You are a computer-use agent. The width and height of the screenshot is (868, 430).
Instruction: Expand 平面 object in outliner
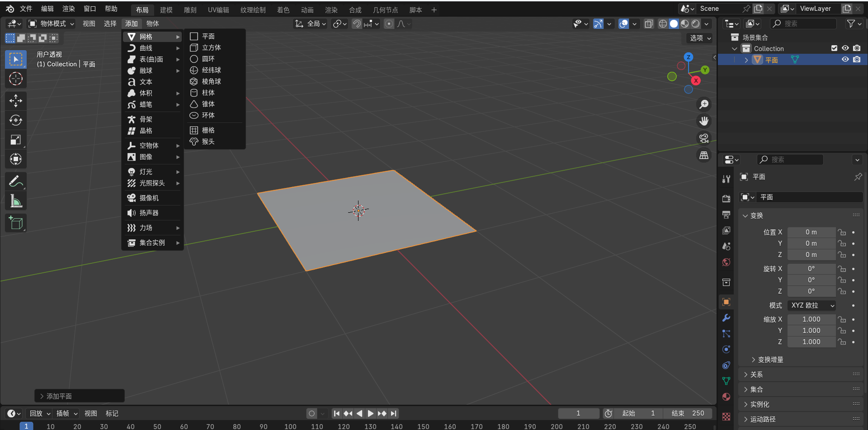(746, 60)
